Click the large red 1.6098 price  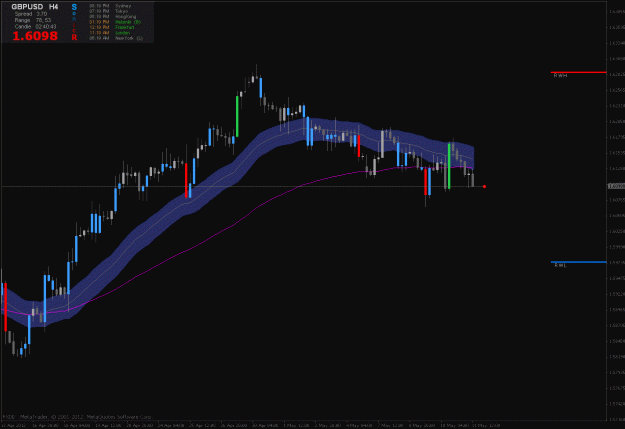pyautogui.click(x=35, y=36)
